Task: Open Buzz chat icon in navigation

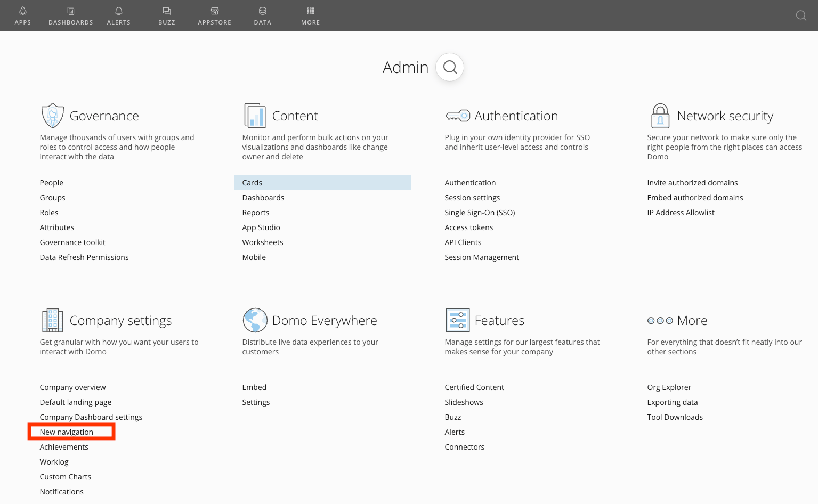Action: point(167,11)
